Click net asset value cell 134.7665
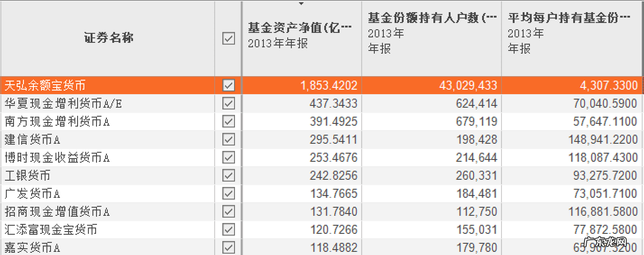This screenshot has height=255, width=644. pyautogui.click(x=302, y=194)
